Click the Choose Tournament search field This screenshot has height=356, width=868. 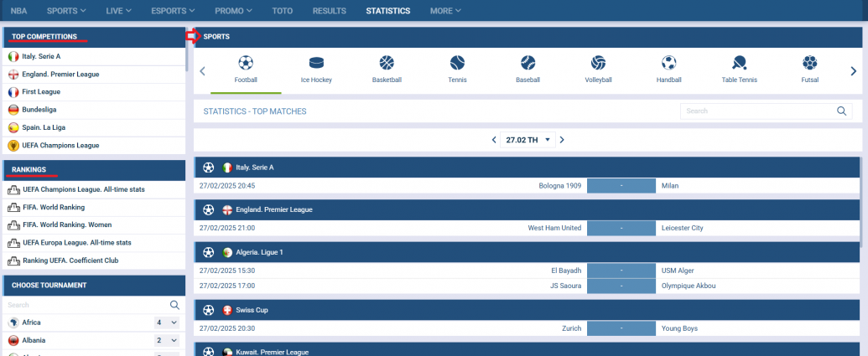(84, 305)
